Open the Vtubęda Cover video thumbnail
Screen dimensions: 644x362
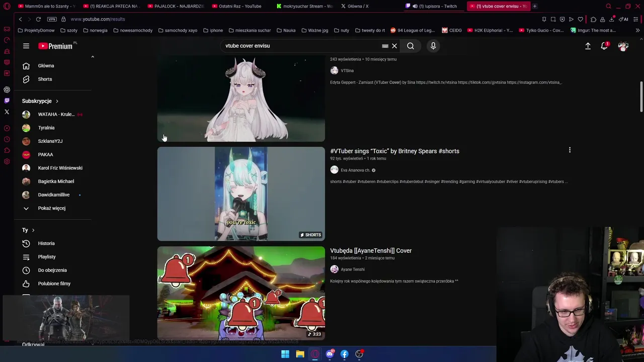[241, 293]
